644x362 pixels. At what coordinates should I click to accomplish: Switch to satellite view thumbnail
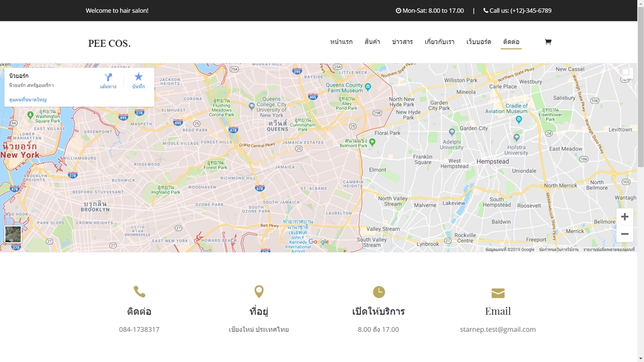click(x=13, y=234)
